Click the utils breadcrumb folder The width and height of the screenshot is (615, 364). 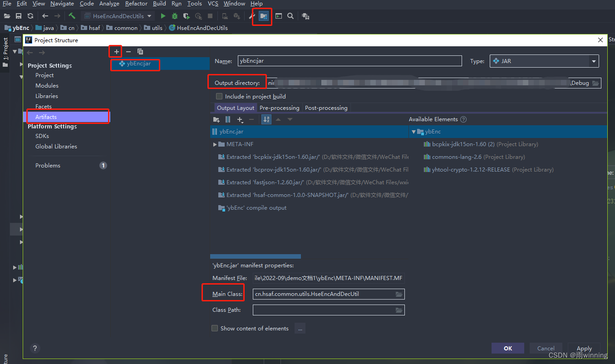coord(153,28)
